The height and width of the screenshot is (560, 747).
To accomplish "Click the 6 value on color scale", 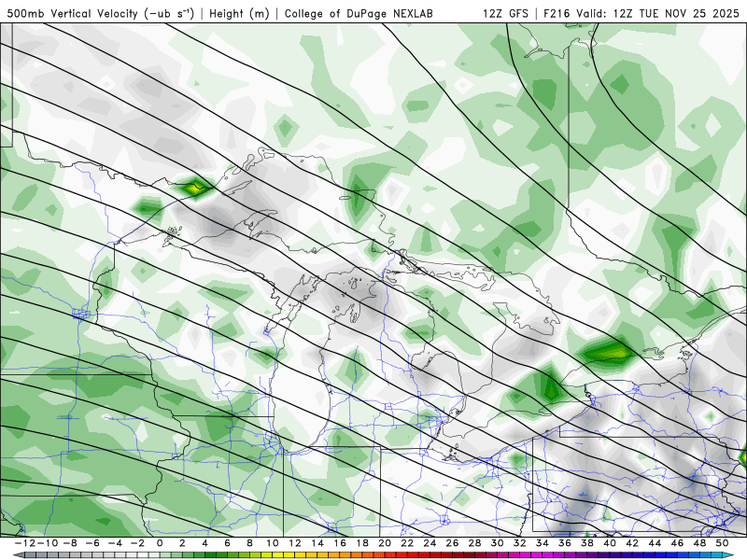I will tap(227, 543).
